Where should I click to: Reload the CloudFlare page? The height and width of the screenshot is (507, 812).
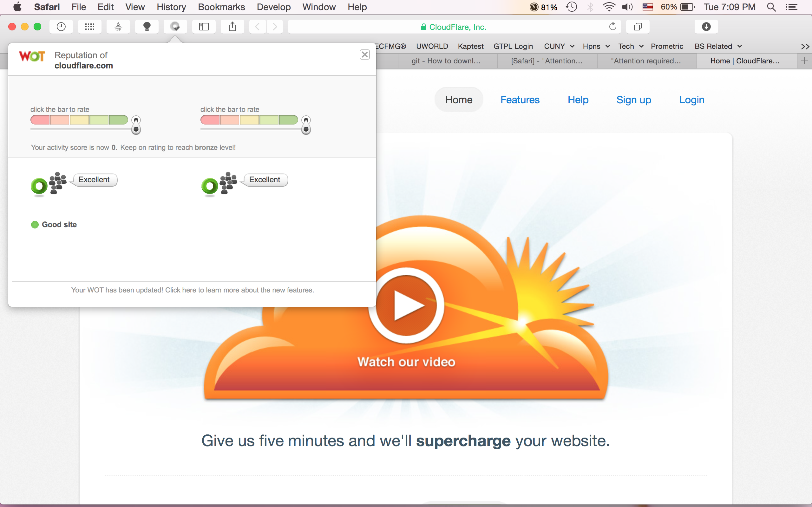click(x=612, y=27)
